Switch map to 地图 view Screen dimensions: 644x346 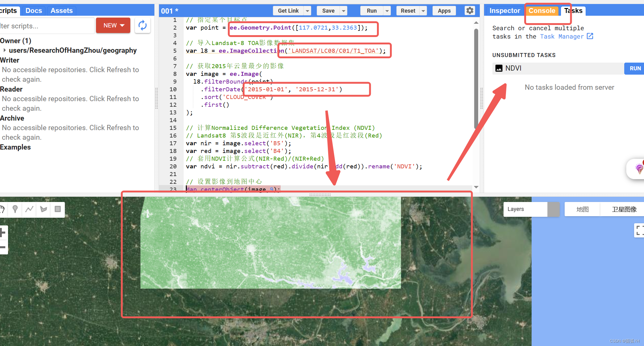coord(582,209)
